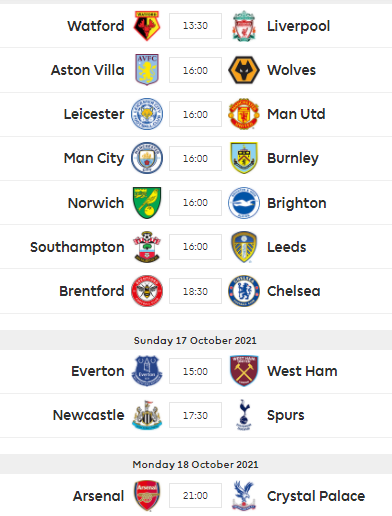Click the Newcastle team name
The image size is (392, 516).
tap(89, 415)
